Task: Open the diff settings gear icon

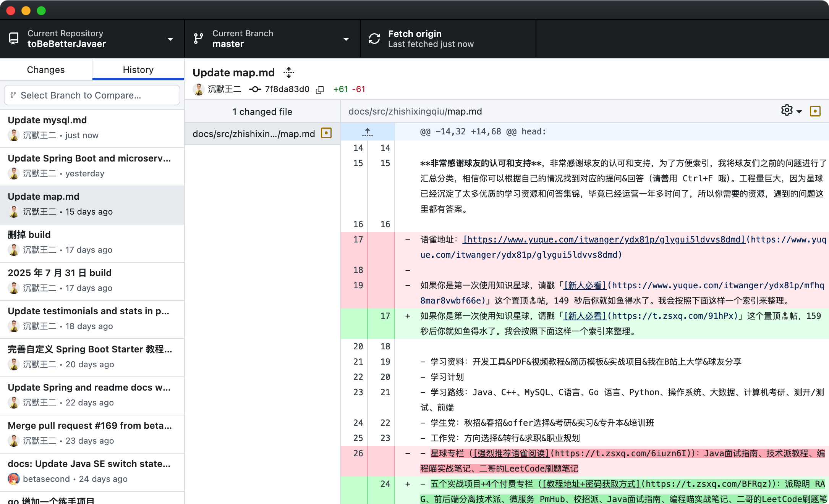Action: [x=787, y=110]
